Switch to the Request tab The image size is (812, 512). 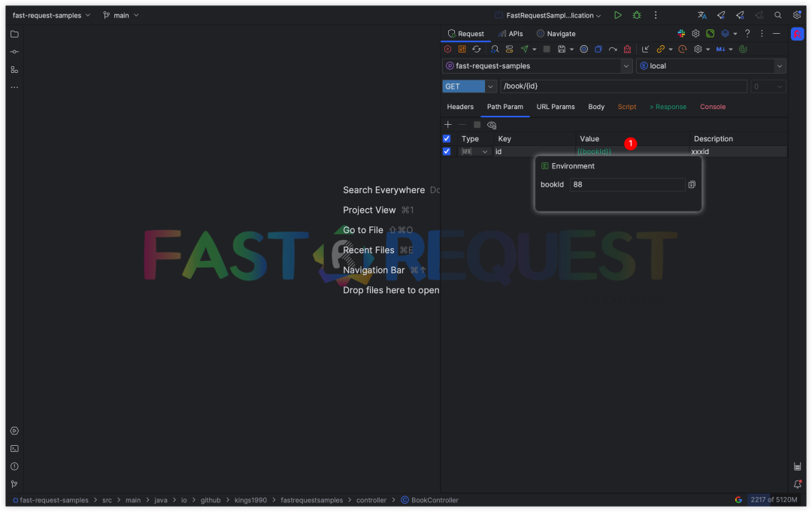(x=465, y=34)
